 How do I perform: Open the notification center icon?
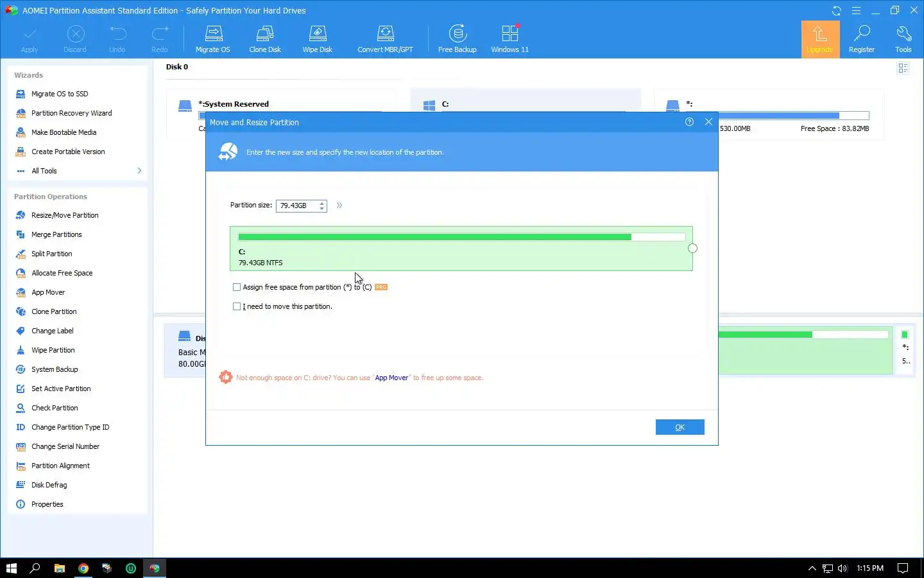coord(903,568)
